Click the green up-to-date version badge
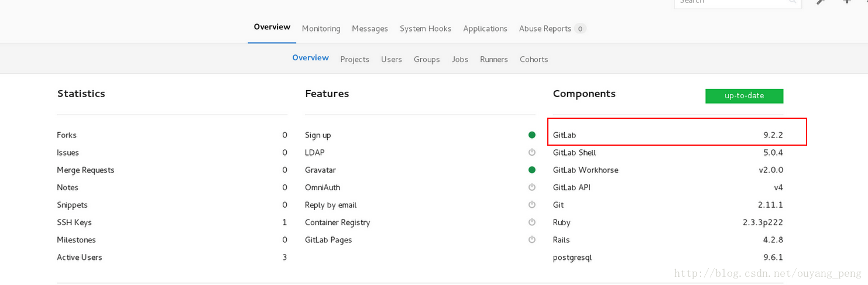 [744, 96]
